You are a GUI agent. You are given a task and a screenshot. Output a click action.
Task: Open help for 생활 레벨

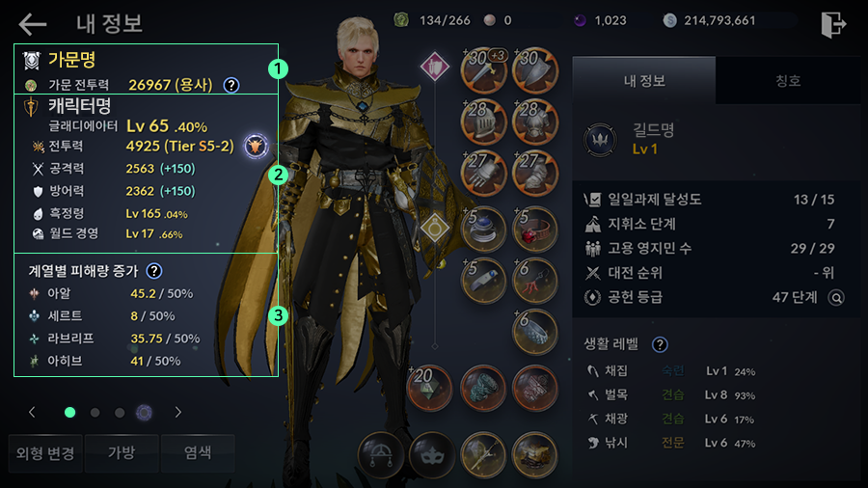pyautogui.click(x=660, y=344)
